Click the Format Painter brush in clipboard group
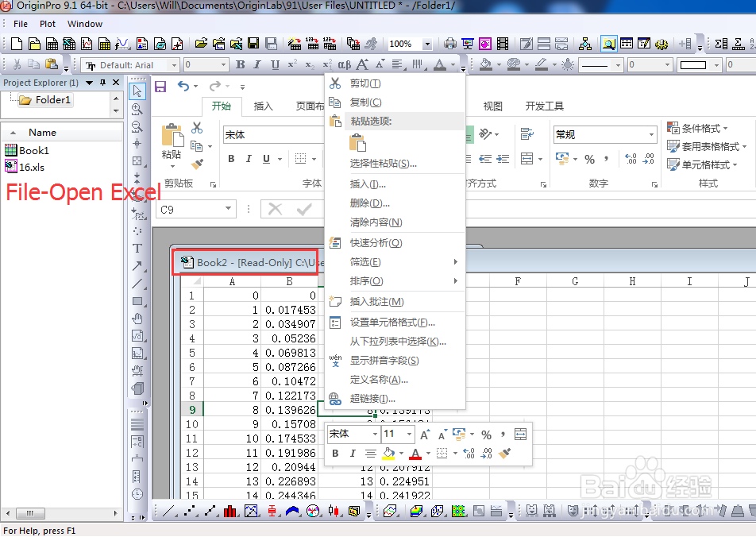756x537 pixels. click(197, 164)
